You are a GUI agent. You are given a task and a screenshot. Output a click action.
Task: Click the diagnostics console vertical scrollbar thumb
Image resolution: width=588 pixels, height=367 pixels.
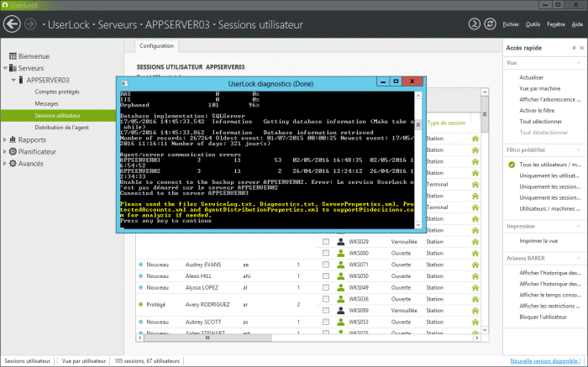point(418,124)
